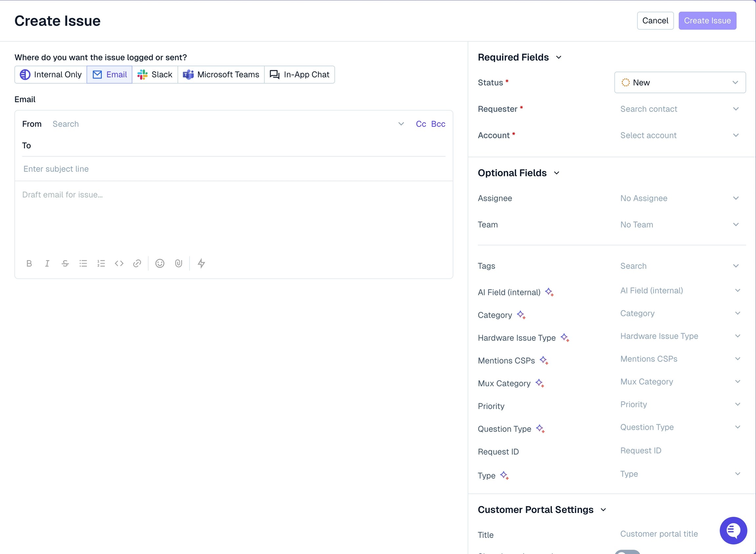
Task: Collapse the Required Fields section
Action: 558,57
